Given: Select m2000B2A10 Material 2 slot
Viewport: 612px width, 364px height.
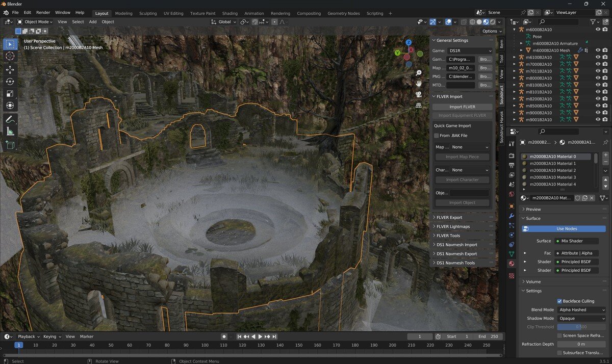Looking at the screenshot, I should pyautogui.click(x=556, y=170).
